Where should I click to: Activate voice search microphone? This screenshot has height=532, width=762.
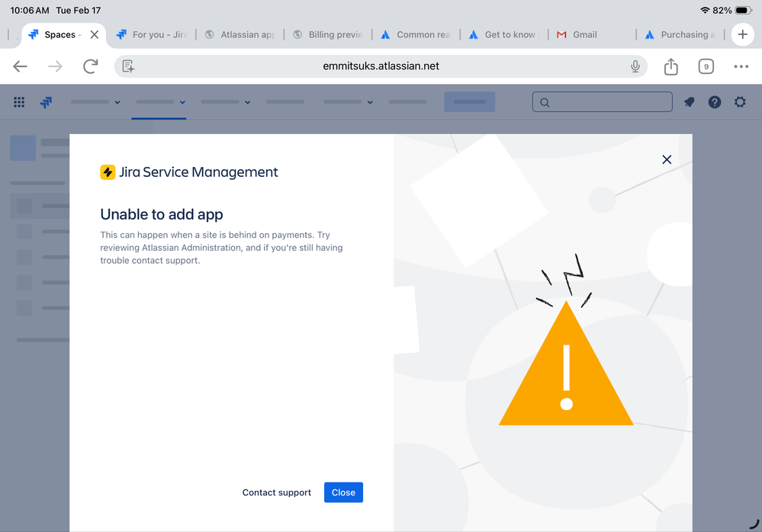point(635,66)
